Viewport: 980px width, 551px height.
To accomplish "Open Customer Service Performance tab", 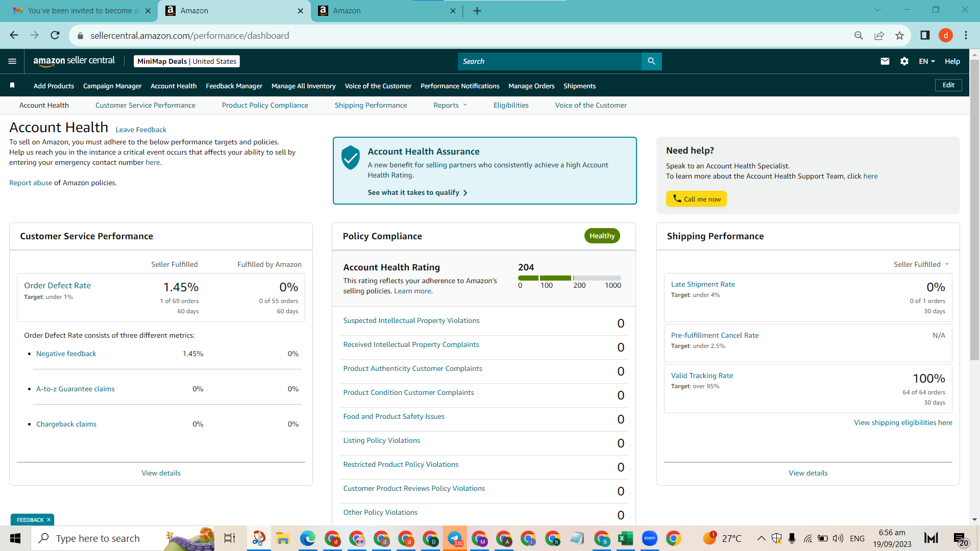I will click(145, 105).
